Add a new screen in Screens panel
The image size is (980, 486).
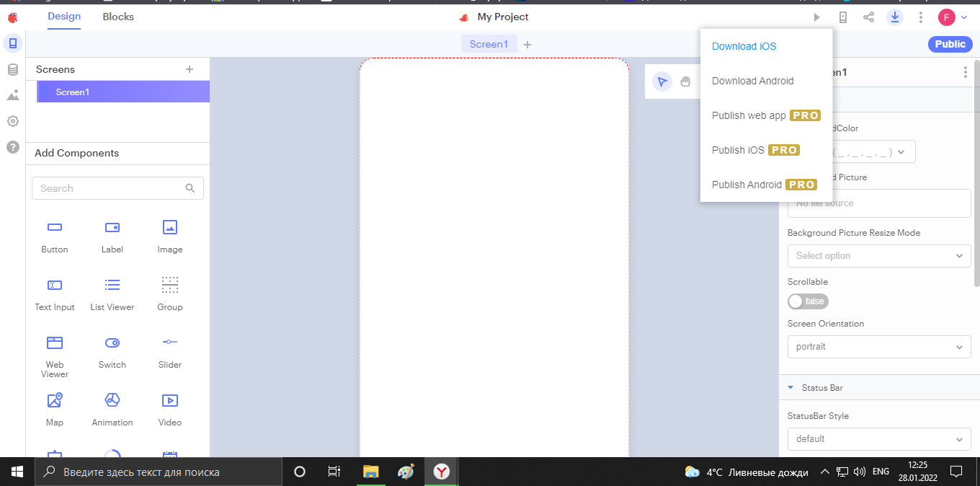coord(190,69)
